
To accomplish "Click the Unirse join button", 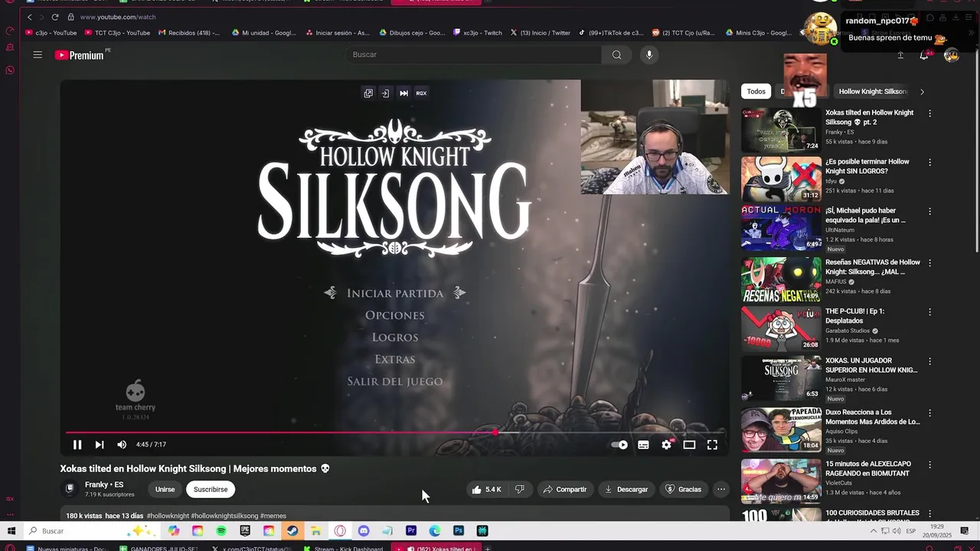I will tap(165, 490).
